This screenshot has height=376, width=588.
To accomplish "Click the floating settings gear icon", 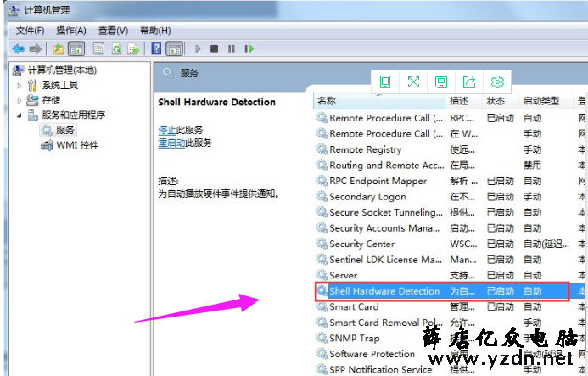I will point(497,81).
